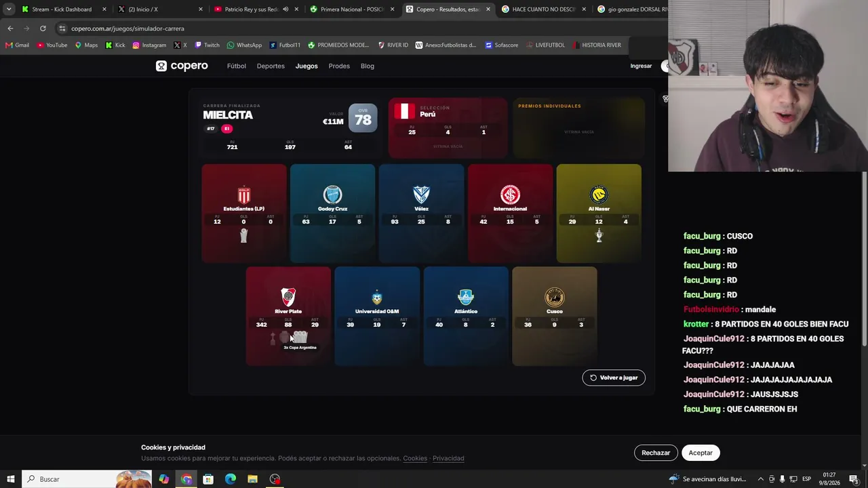Image resolution: width=868 pixels, height=488 pixels.
Task: Click the Vélez club crest
Action: 421,195
